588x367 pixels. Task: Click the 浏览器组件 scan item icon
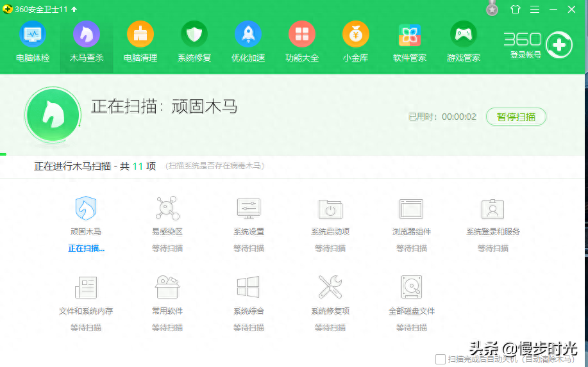tap(411, 209)
